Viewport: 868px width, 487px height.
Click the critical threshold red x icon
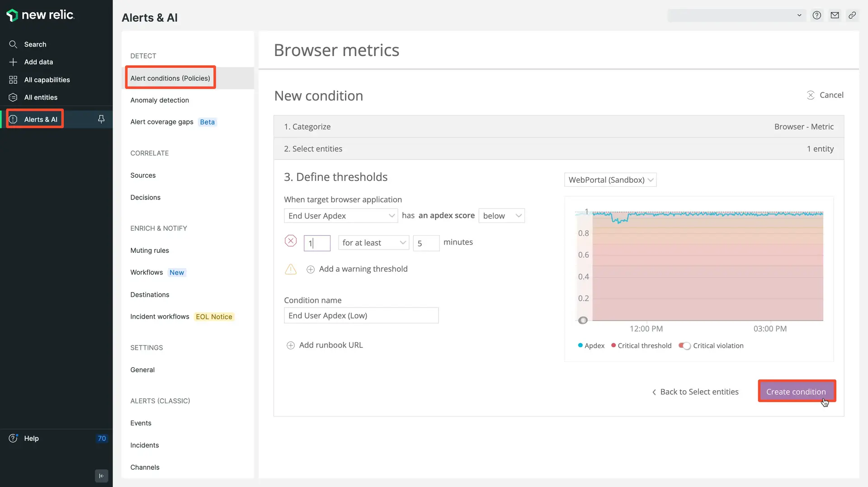click(291, 241)
